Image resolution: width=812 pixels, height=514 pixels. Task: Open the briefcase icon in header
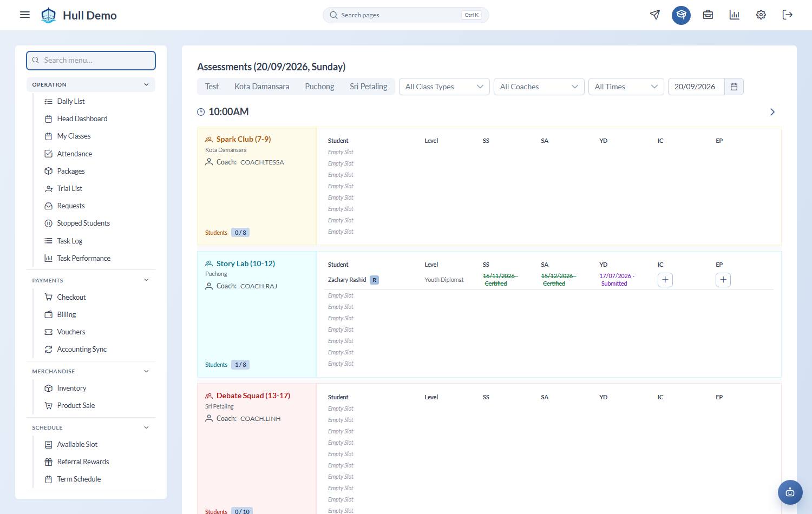(x=708, y=15)
